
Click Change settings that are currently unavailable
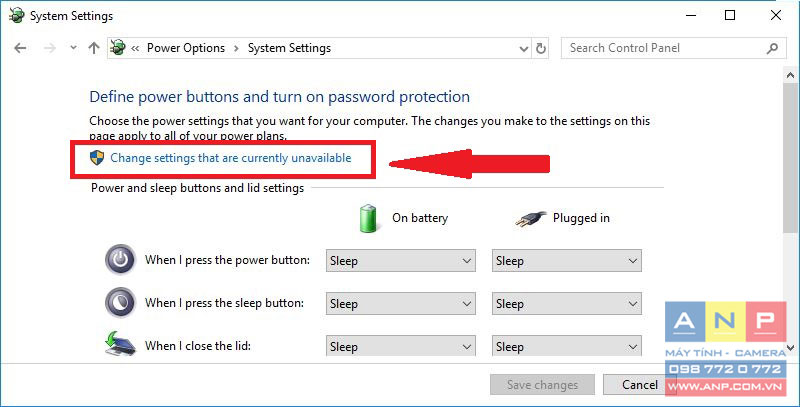231,158
